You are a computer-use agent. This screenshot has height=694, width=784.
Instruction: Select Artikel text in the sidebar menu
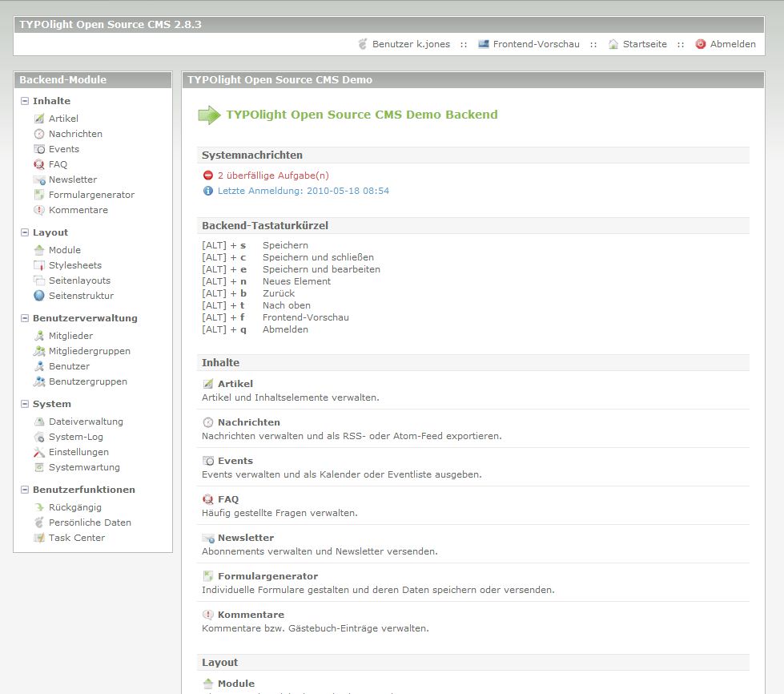(63, 119)
